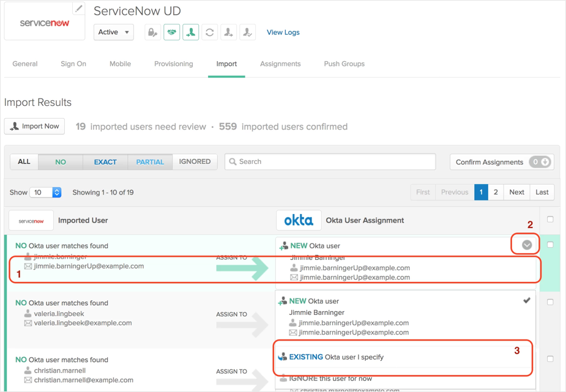Click the grey user with arrow icon
Screen dimensions: 566x392
pos(229,32)
